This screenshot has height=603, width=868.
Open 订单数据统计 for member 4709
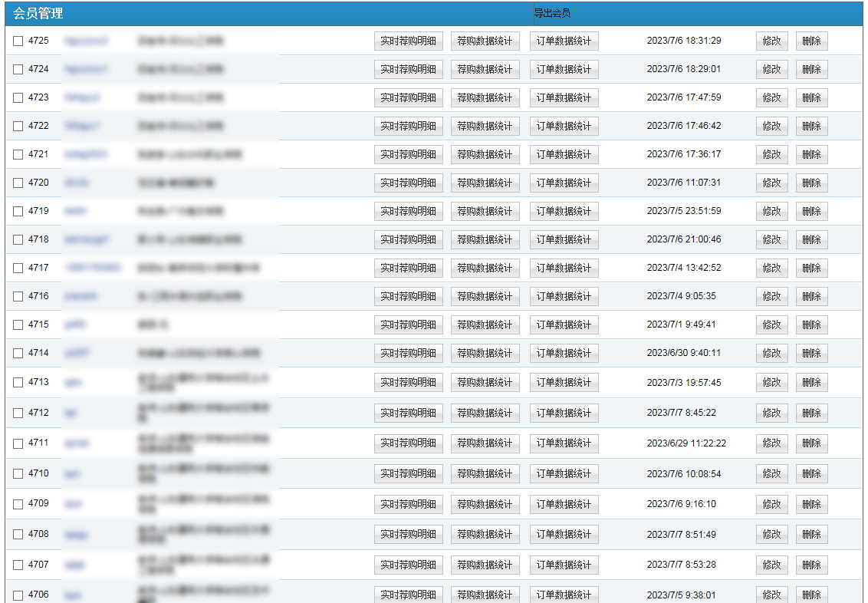point(564,504)
